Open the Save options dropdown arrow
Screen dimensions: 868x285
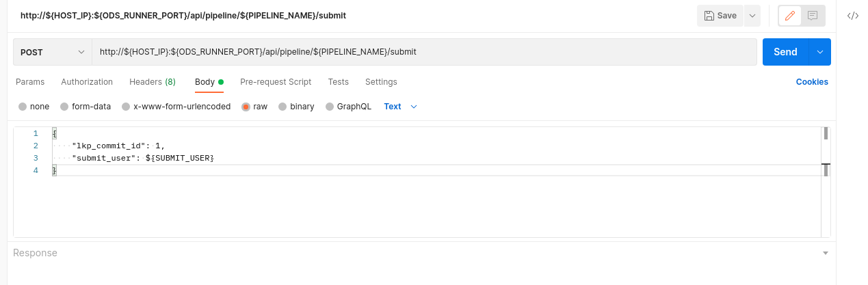pyautogui.click(x=752, y=16)
